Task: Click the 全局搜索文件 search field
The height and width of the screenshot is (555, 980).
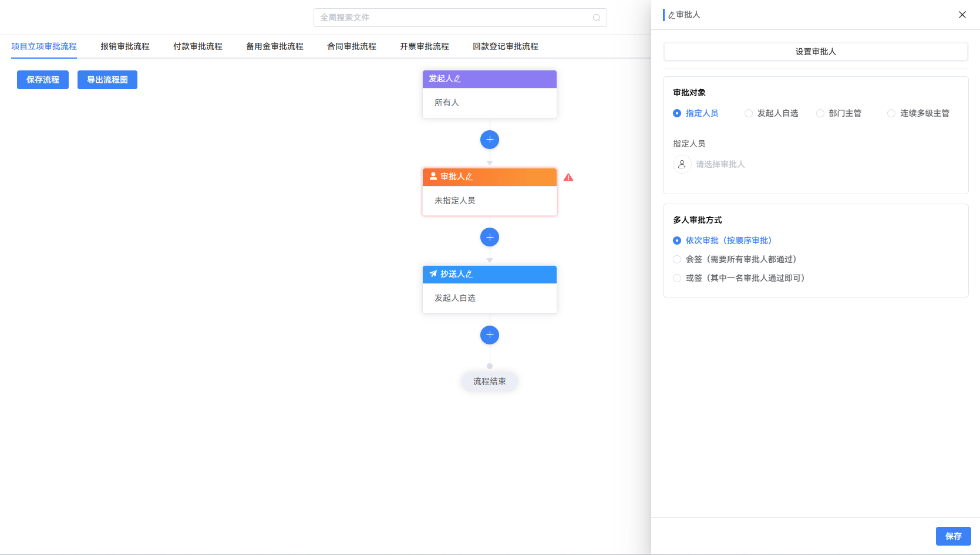Action: pos(452,18)
